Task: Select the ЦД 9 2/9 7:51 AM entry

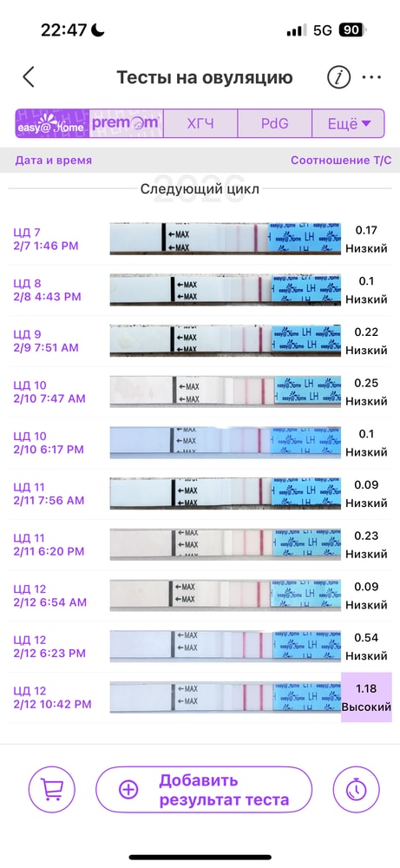Action: (x=47, y=341)
